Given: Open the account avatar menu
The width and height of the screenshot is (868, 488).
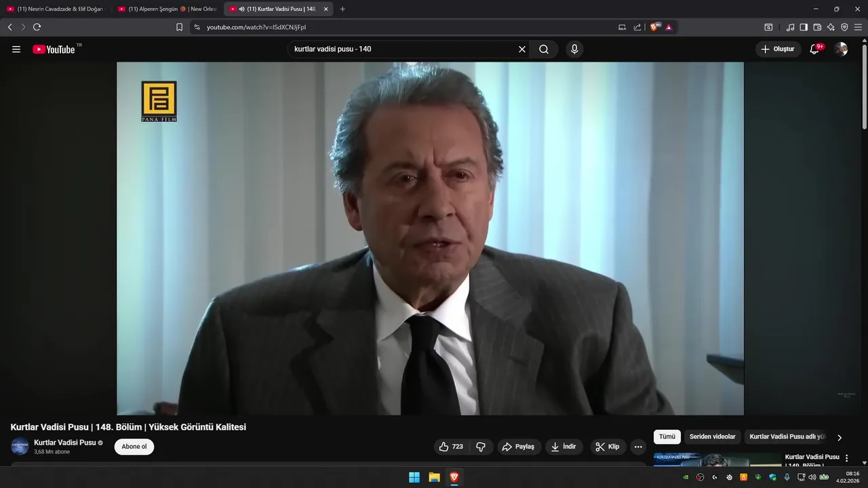Looking at the screenshot, I should click(x=841, y=49).
